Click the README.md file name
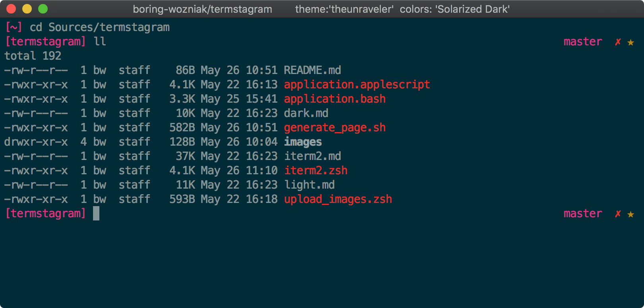The image size is (644, 308). pos(312,70)
